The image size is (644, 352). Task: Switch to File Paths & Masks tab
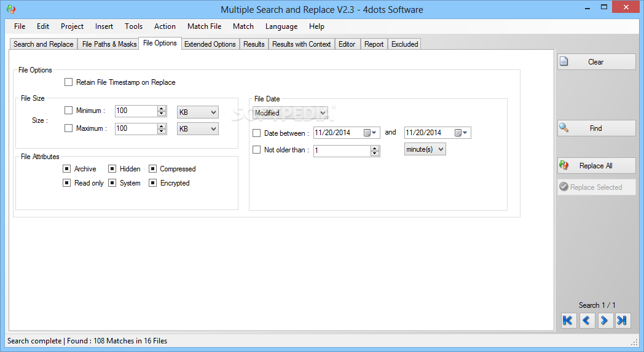(x=109, y=44)
